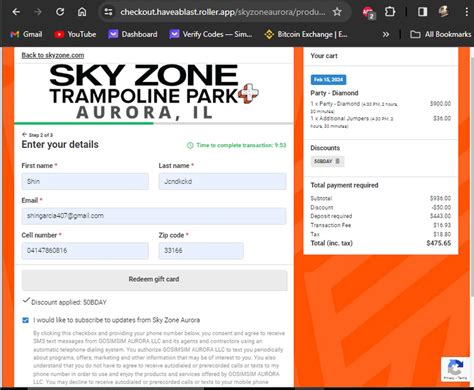The height and width of the screenshot is (390, 474).
Task: Click the reCAPTCHA badge
Action: (455, 369)
